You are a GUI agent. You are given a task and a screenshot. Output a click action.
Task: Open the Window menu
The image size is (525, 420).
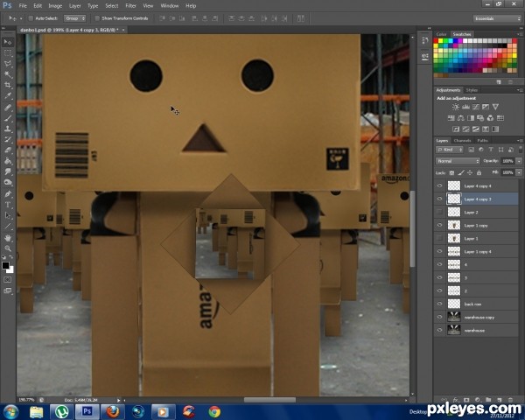170,6
